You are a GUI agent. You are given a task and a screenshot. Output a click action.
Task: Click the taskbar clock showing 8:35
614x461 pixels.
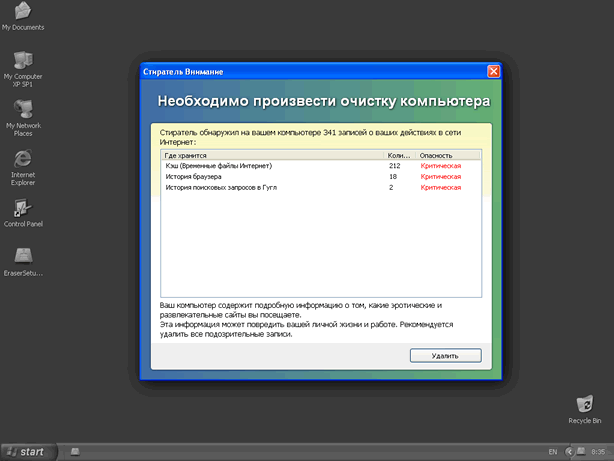click(x=597, y=452)
